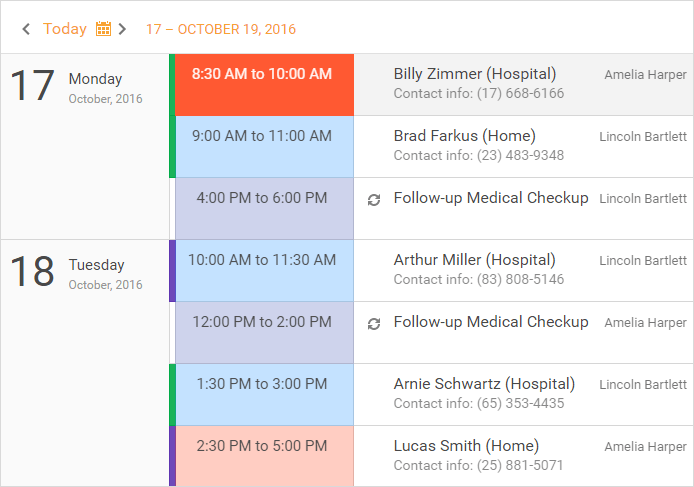Open Arnie Schwartz (Hospital) appointment
Image resolution: width=694 pixels, height=487 pixels.
click(484, 384)
